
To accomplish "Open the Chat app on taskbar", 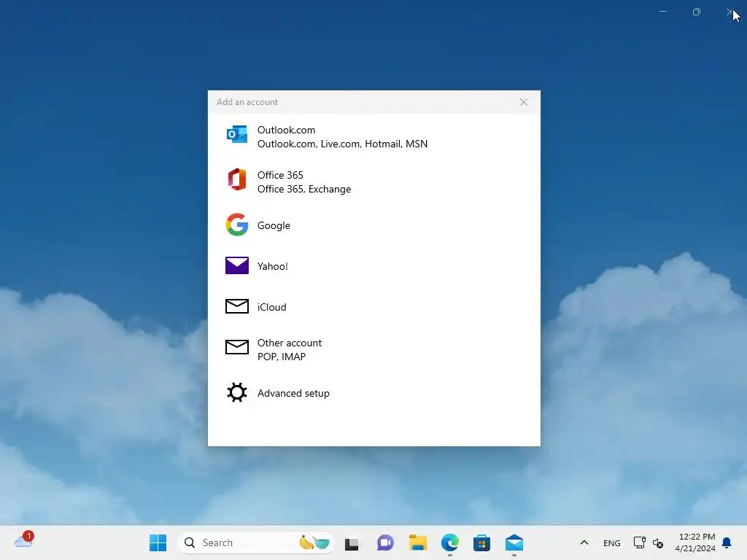I will 385,542.
